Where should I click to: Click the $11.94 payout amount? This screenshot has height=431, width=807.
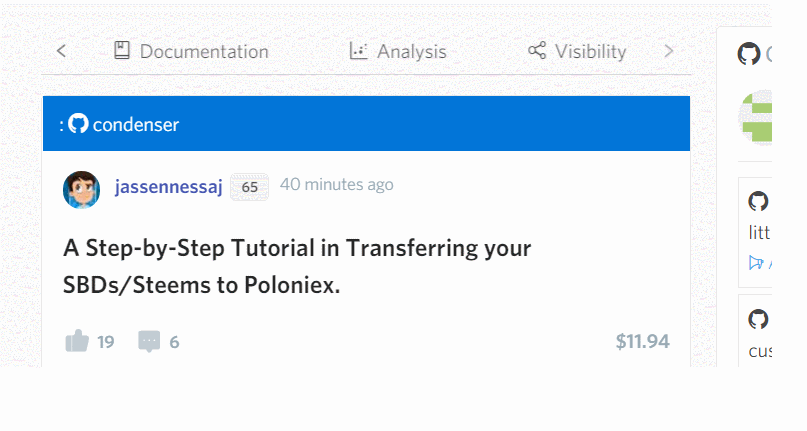643,341
